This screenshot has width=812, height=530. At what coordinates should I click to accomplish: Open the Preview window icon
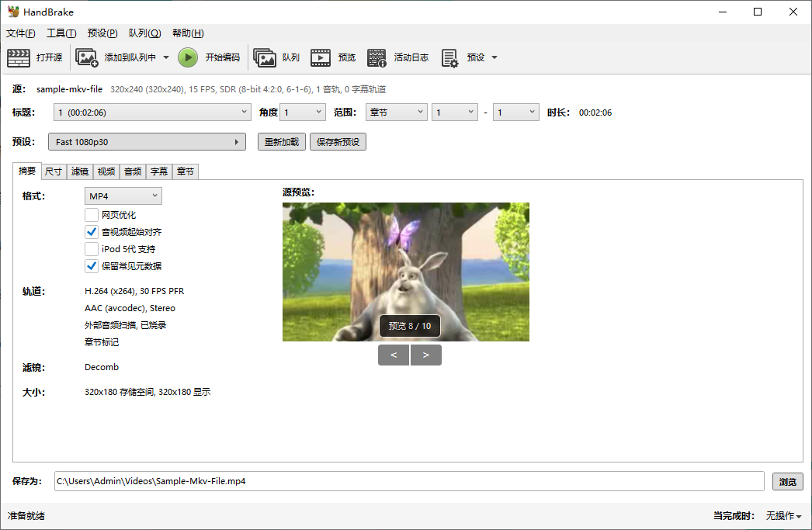321,57
